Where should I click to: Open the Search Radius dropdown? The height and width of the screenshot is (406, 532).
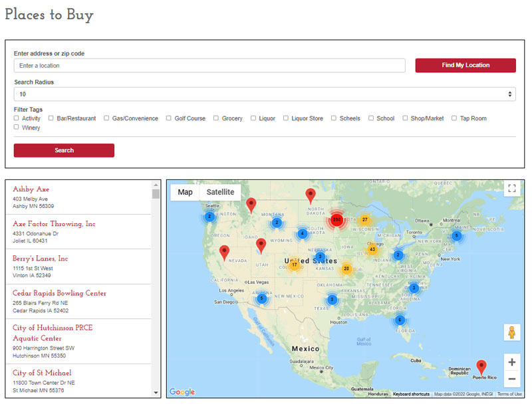[265, 94]
